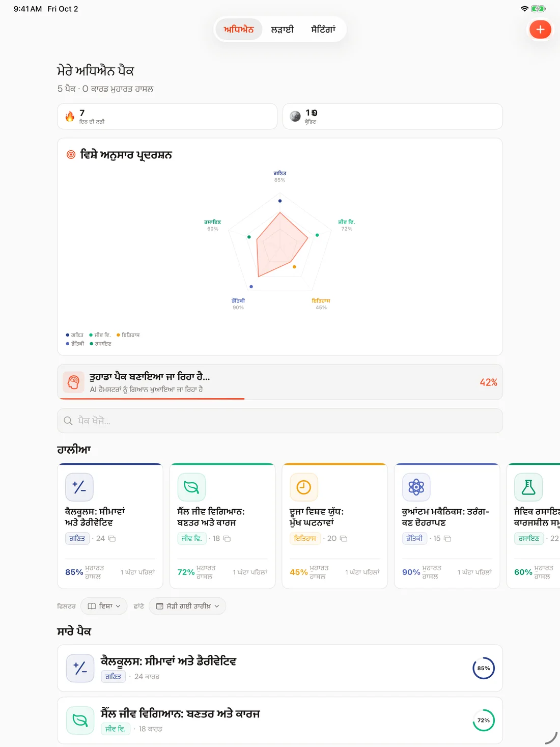Tap the flame streak icon

click(x=70, y=117)
